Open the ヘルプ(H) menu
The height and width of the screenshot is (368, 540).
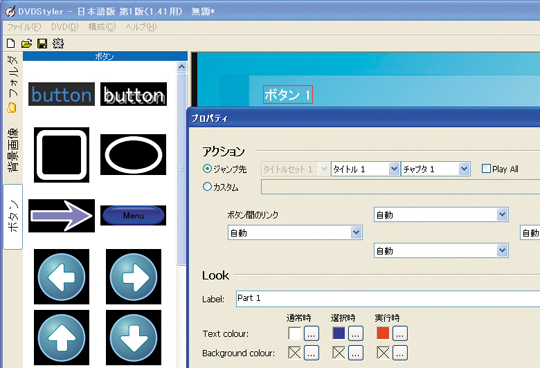point(141,27)
